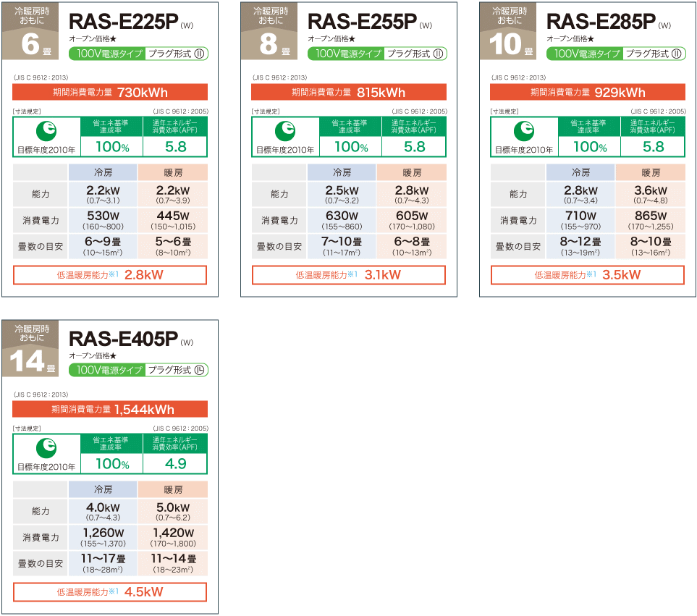Click the オープン価格★ text under RAS-E255P
This screenshot has height=616, width=697.
click(331, 39)
